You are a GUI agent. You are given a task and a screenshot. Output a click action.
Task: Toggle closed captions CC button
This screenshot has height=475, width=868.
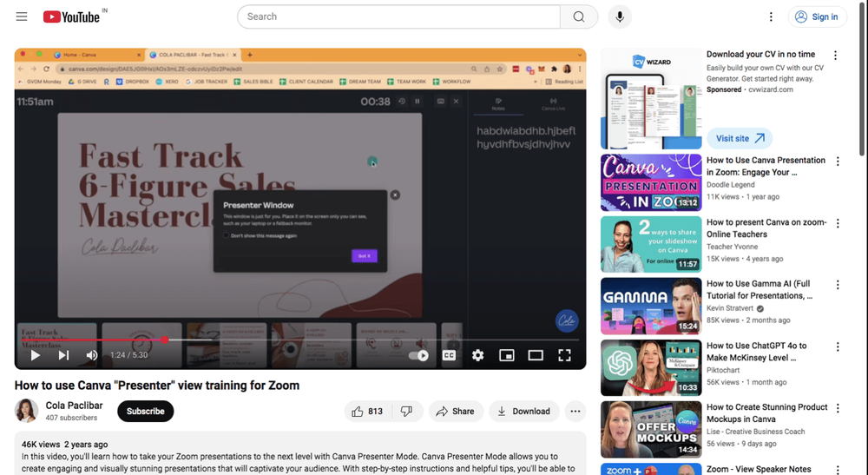tap(449, 355)
